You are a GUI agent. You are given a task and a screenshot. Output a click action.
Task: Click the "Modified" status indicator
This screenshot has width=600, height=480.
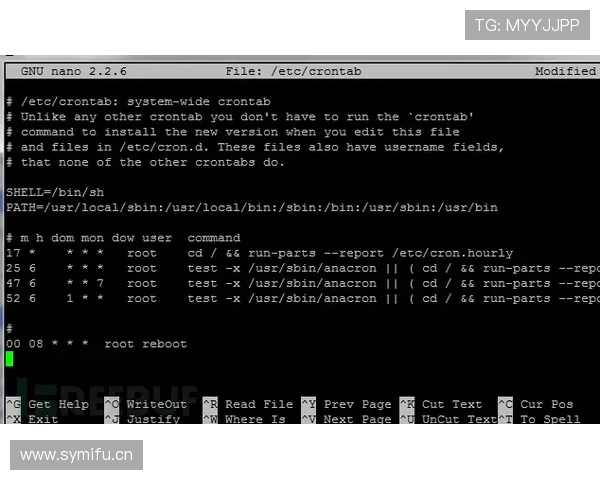click(x=565, y=71)
